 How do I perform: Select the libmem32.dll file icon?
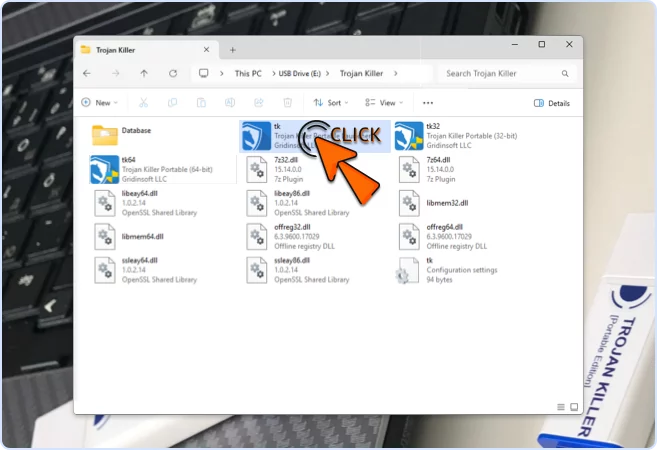pos(409,203)
